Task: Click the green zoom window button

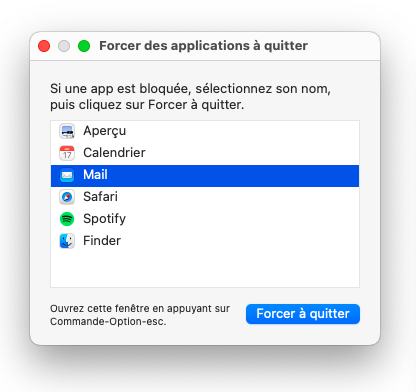Action: point(84,46)
